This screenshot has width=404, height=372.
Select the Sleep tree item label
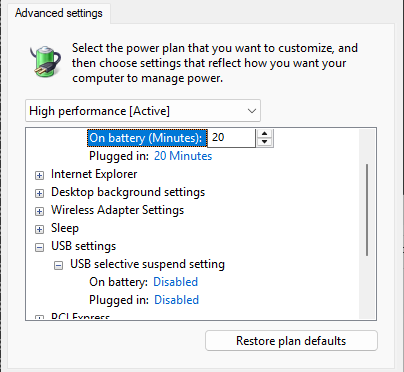click(x=65, y=228)
